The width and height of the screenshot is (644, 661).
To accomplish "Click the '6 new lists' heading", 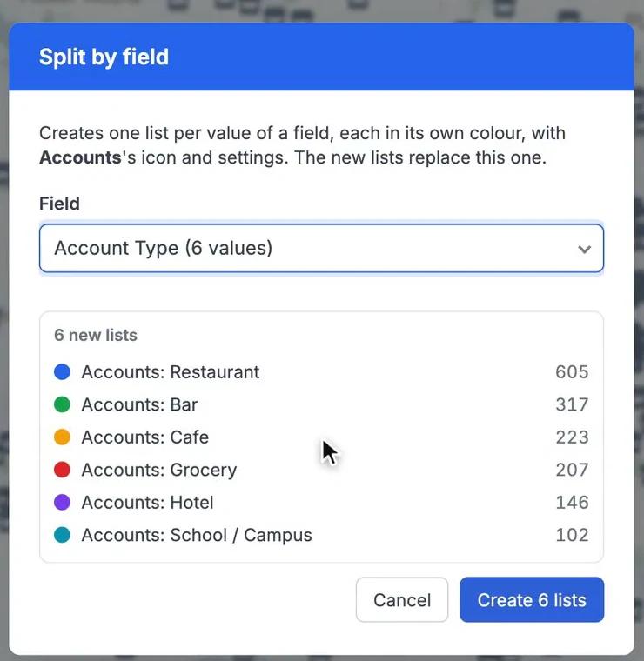I will click(96, 335).
